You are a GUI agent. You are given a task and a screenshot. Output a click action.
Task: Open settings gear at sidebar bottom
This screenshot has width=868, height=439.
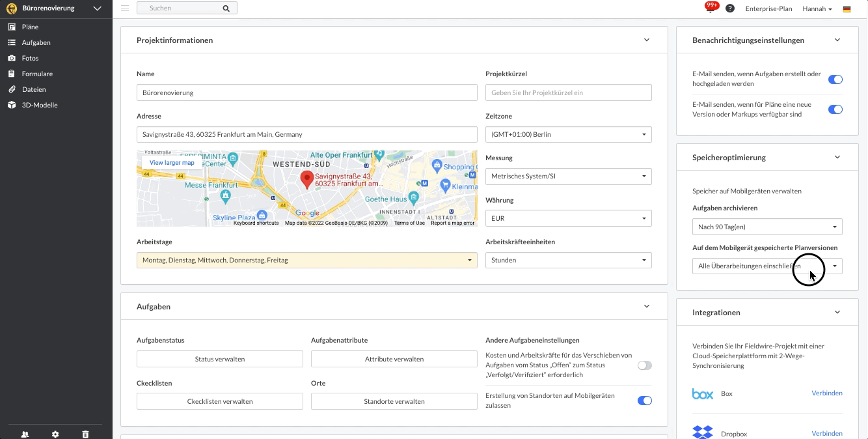click(x=55, y=434)
